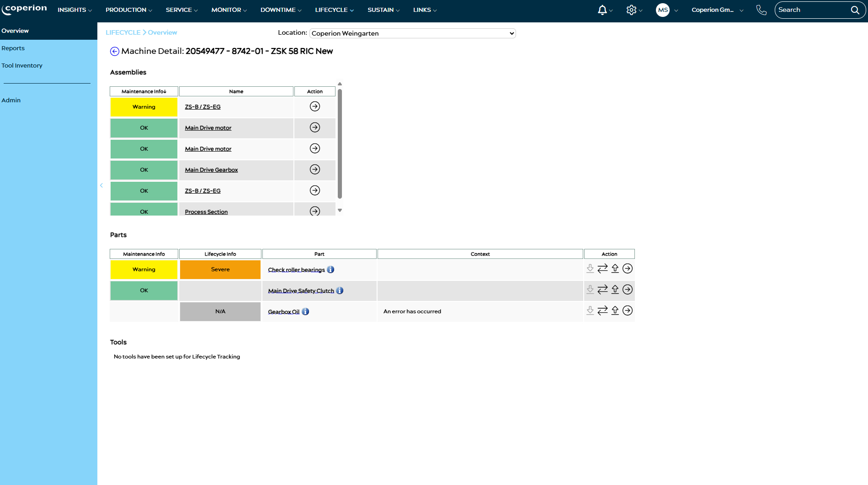Screen dimensions: 868x485
Task: Go to Tool Inventory in sidebar
Action: pyautogui.click(x=22, y=66)
